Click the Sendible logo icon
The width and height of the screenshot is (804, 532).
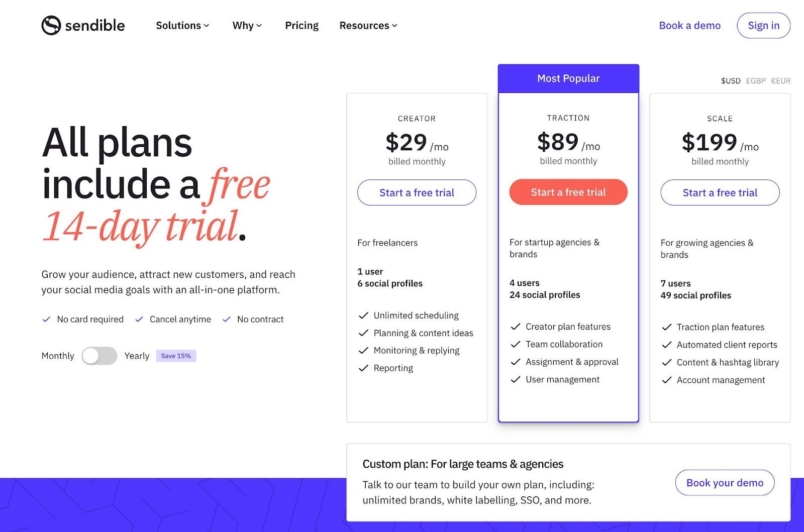[x=51, y=26]
